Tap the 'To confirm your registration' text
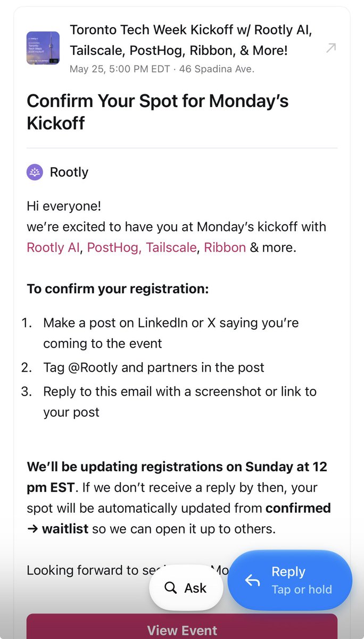This screenshot has height=639, width=364. pyautogui.click(x=118, y=289)
